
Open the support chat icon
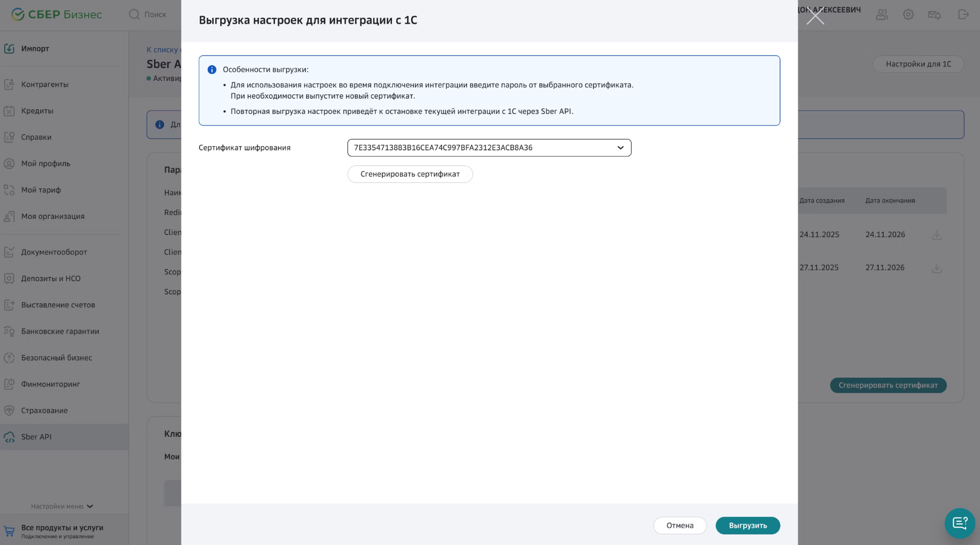[x=960, y=523]
